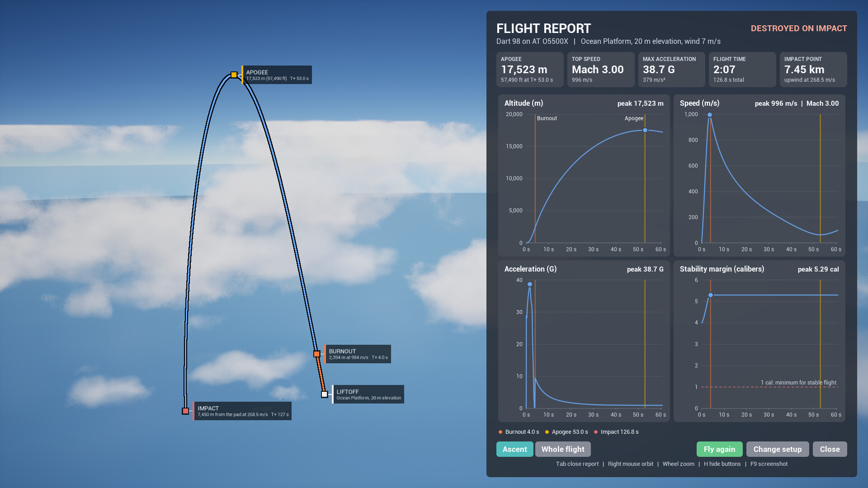
Task: Click the Top Speed Mach 3.00 card
Action: 601,70
